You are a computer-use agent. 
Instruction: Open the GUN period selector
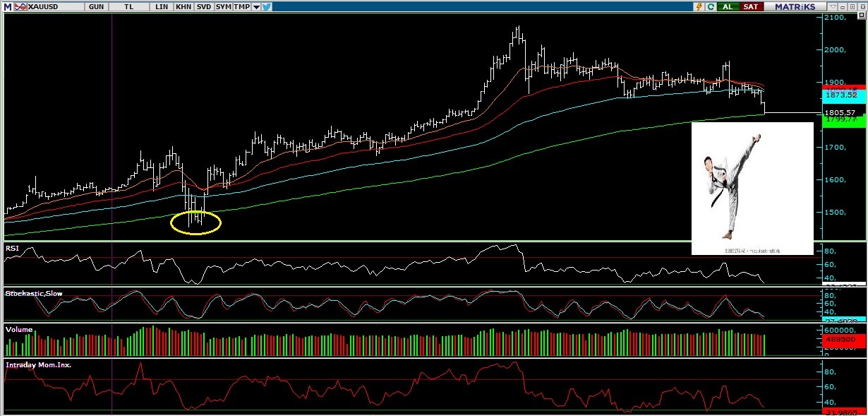pyautogui.click(x=96, y=7)
